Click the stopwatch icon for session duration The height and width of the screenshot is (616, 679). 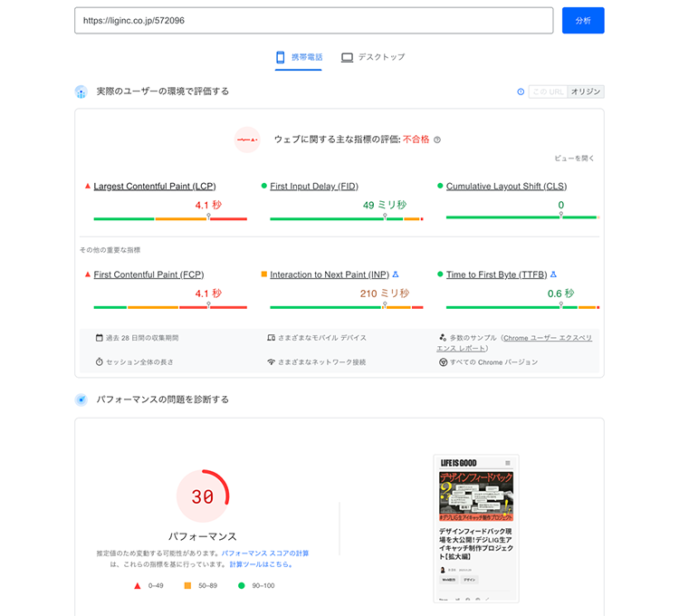click(100, 361)
